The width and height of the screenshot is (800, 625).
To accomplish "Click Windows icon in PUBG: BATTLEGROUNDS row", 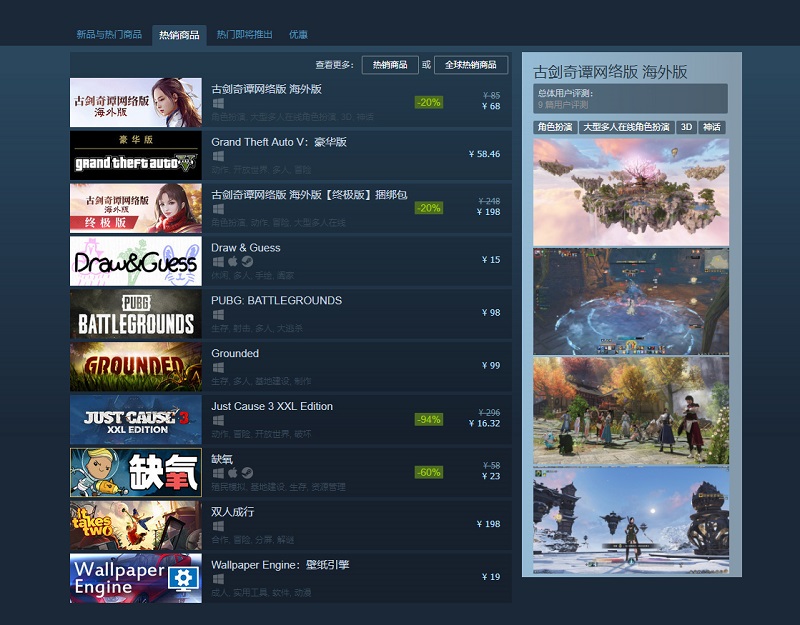I will click(x=218, y=315).
